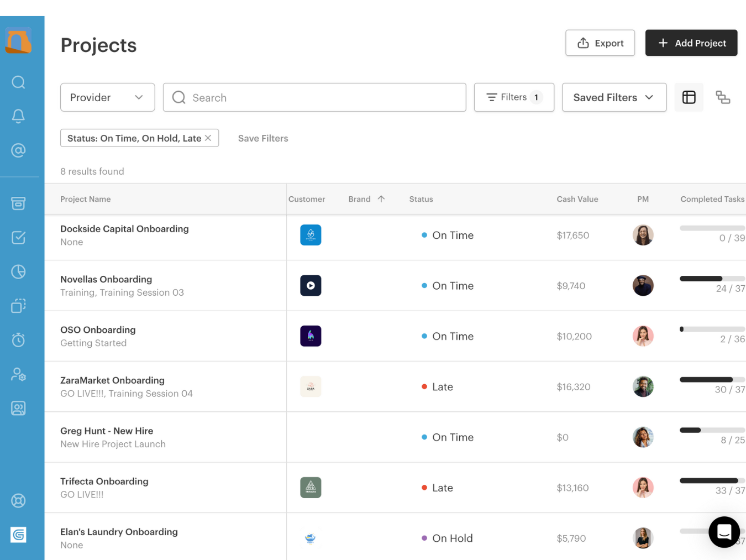Switch to hierarchy view beside the table icon

[723, 97]
